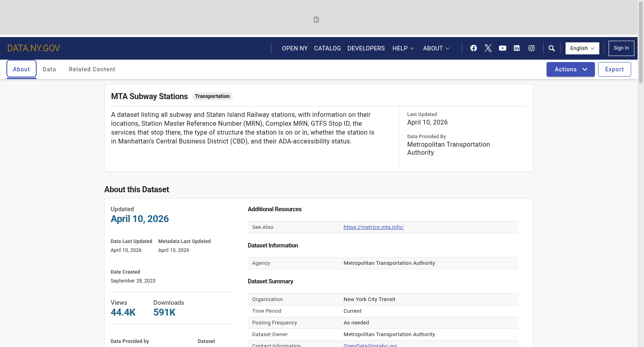Expand the ABOUT menu in navbar
The width and height of the screenshot is (644, 347).
pos(436,48)
